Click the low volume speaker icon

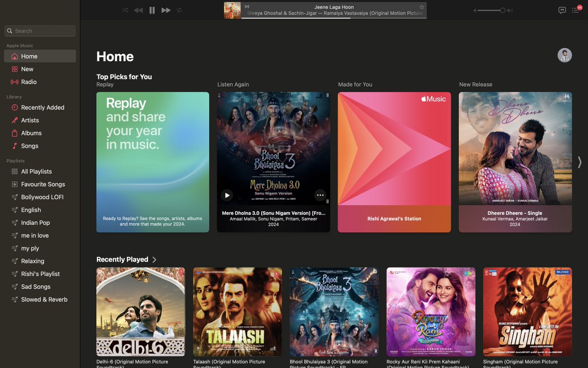[474, 10]
